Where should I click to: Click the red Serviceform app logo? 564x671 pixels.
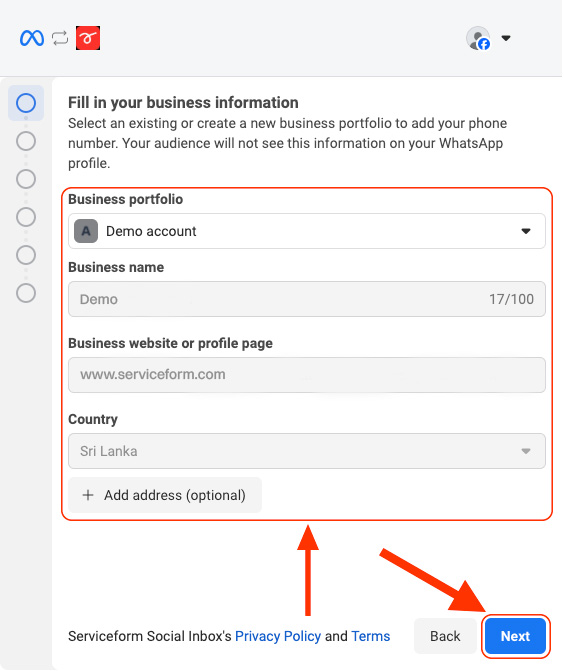click(88, 38)
